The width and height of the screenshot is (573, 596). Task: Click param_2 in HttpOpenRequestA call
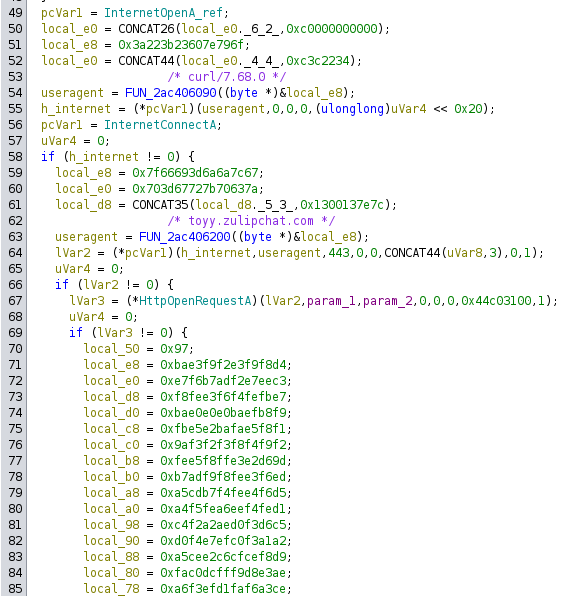[x=387, y=301]
